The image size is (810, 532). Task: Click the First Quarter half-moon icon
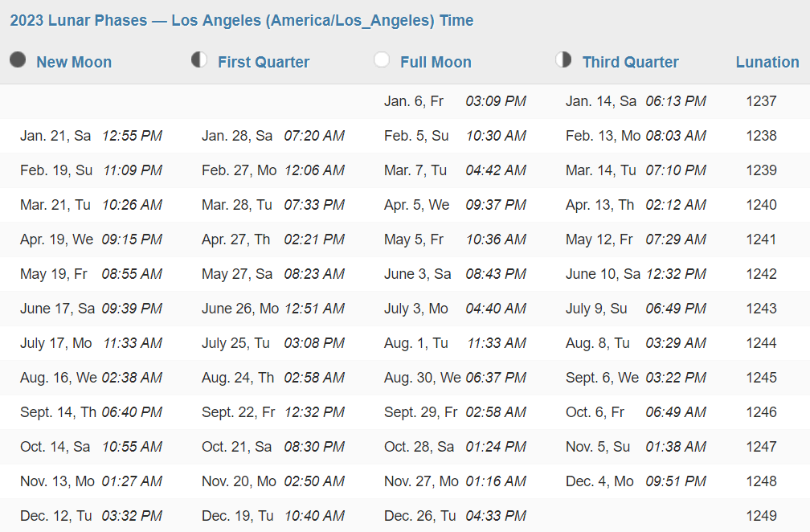pos(199,60)
